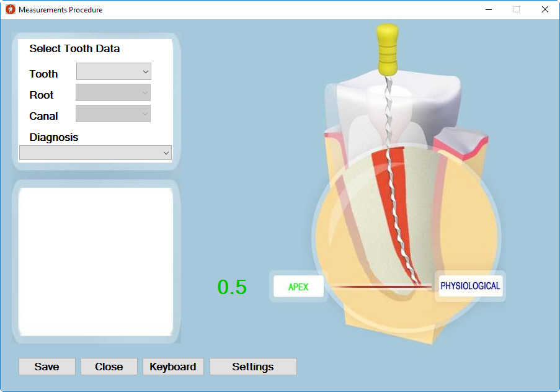
Task: Click the yellow file handle
Action: tap(387, 50)
